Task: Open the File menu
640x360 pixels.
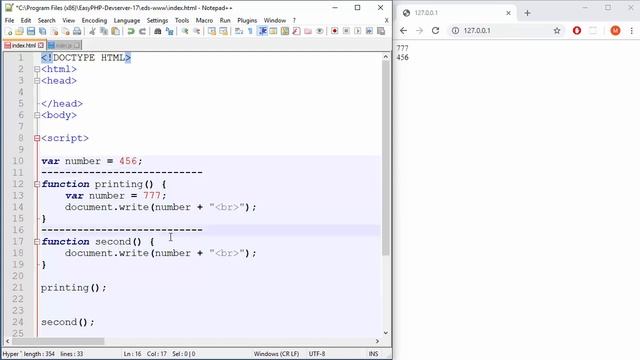Action: 9,20
